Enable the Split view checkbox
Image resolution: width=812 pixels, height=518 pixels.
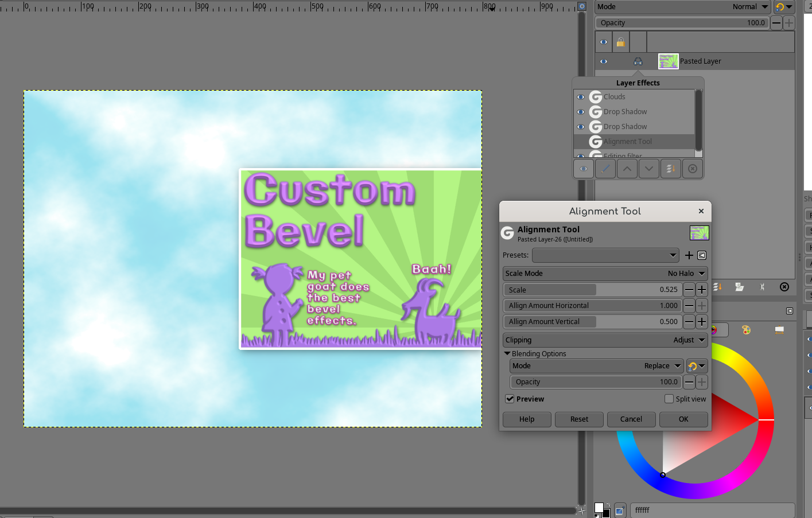[669, 399]
